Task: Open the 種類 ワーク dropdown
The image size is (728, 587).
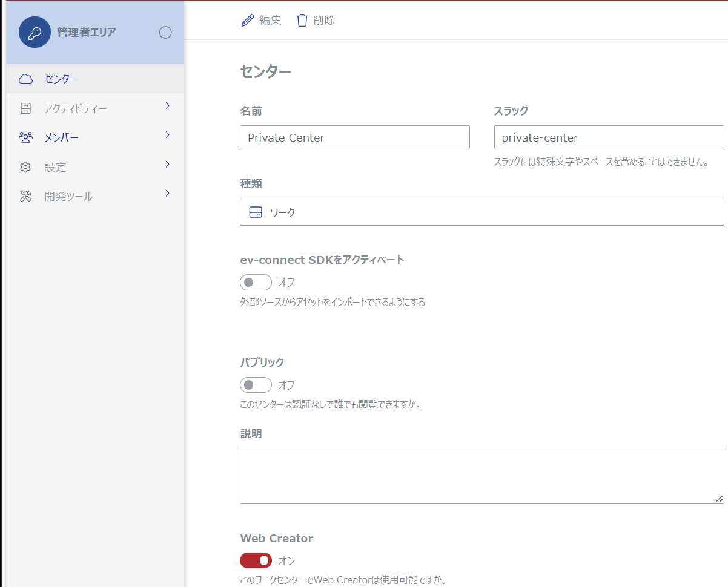Action: pos(482,212)
